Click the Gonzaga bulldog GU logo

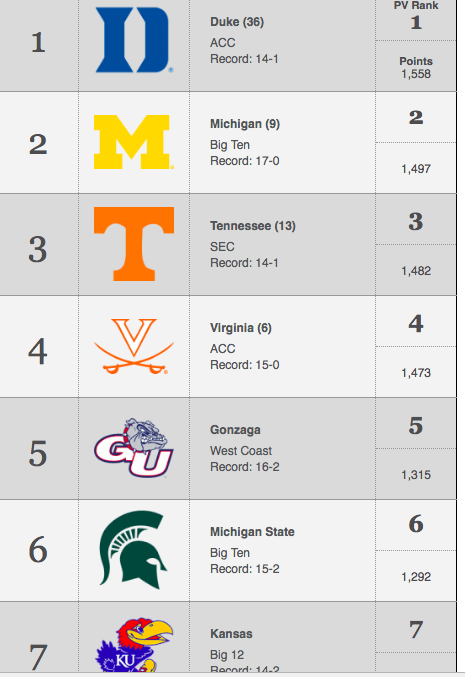(x=133, y=448)
